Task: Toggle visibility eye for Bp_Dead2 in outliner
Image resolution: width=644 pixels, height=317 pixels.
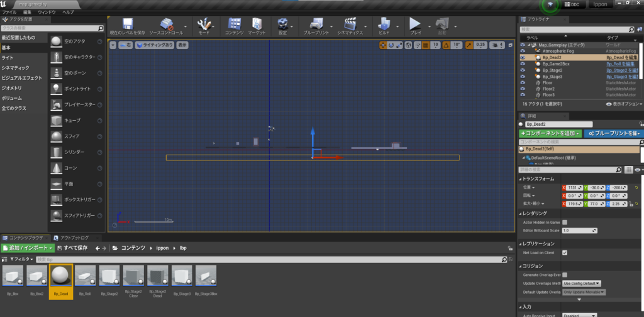Action: coord(523,57)
